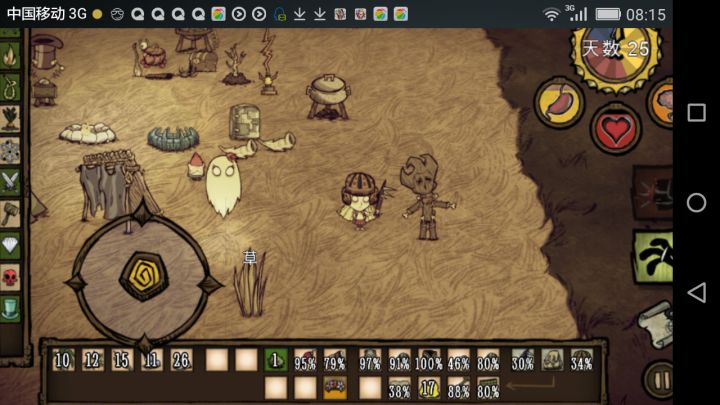Tap the health heart meter
This screenshot has height=405, width=720.
(x=615, y=129)
